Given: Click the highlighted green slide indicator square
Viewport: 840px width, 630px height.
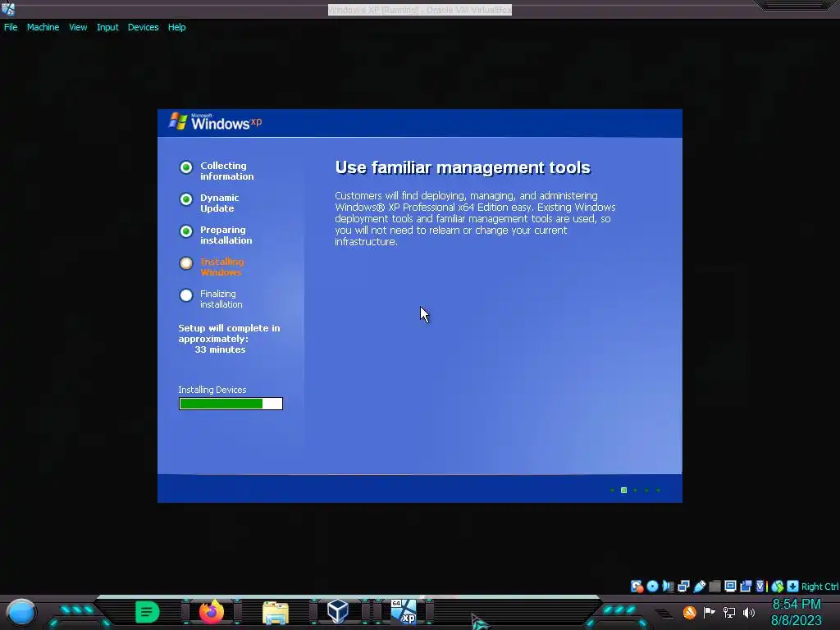Looking at the screenshot, I should [623, 491].
